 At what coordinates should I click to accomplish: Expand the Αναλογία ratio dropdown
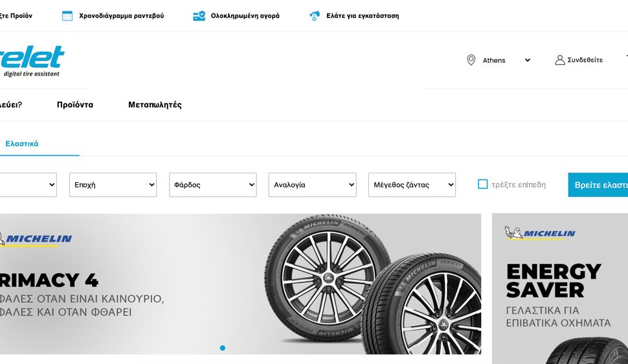[313, 185]
